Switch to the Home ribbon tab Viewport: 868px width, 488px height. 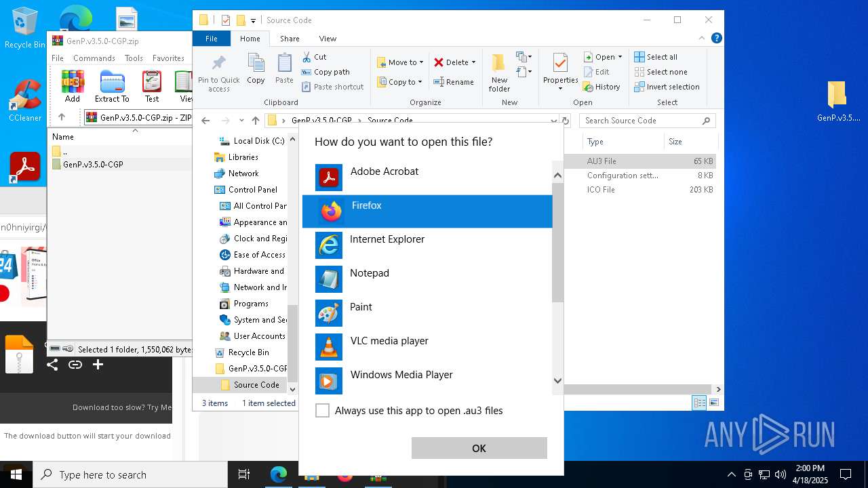[x=250, y=39]
